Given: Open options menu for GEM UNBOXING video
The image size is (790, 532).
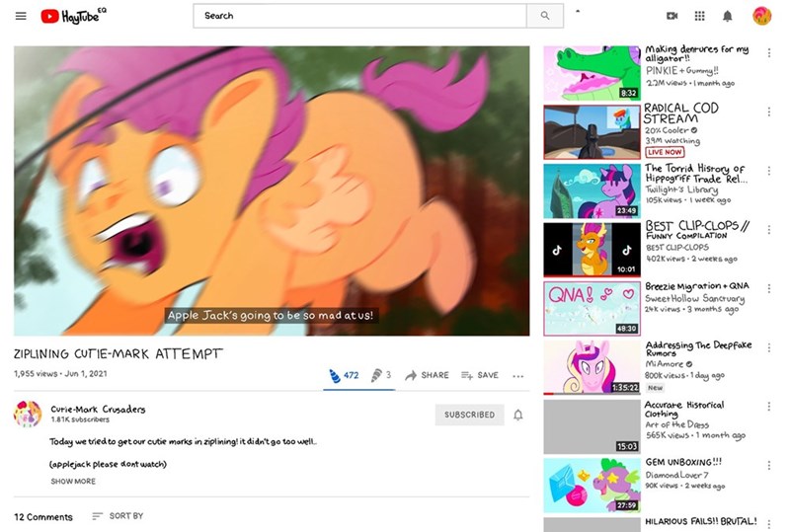Looking at the screenshot, I should pyautogui.click(x=768, y=465).
